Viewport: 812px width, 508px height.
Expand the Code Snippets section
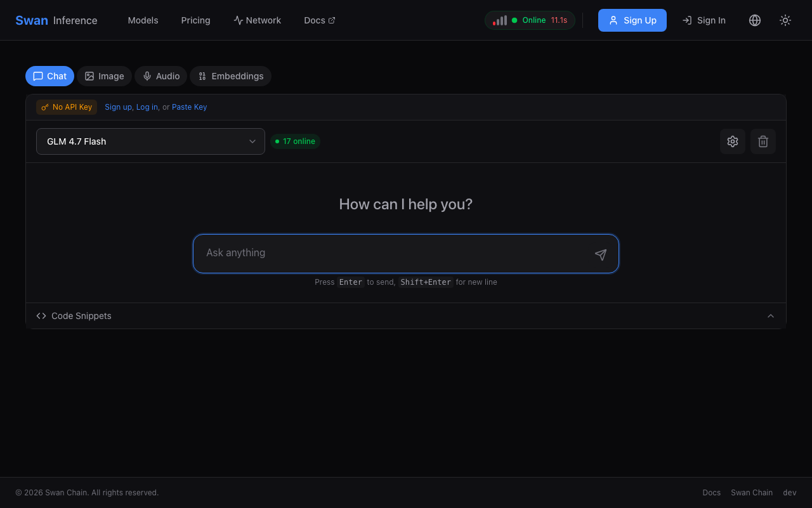406,316
